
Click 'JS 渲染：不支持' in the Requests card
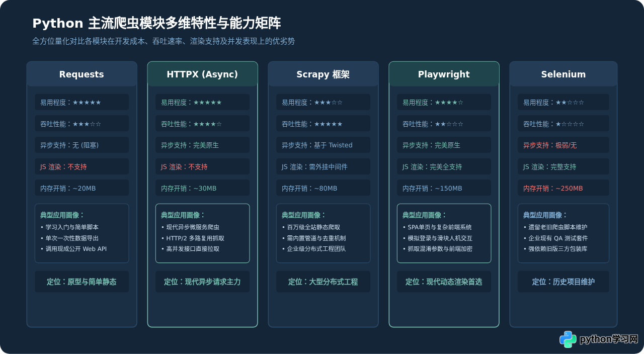point(82,167)
